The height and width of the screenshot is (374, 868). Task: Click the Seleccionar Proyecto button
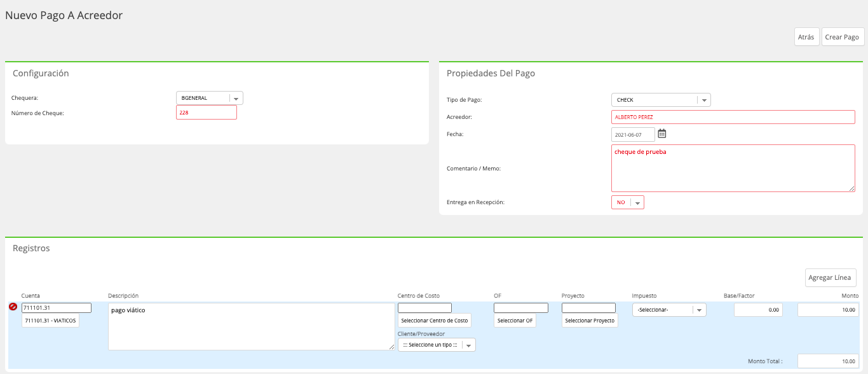point(590,321)
